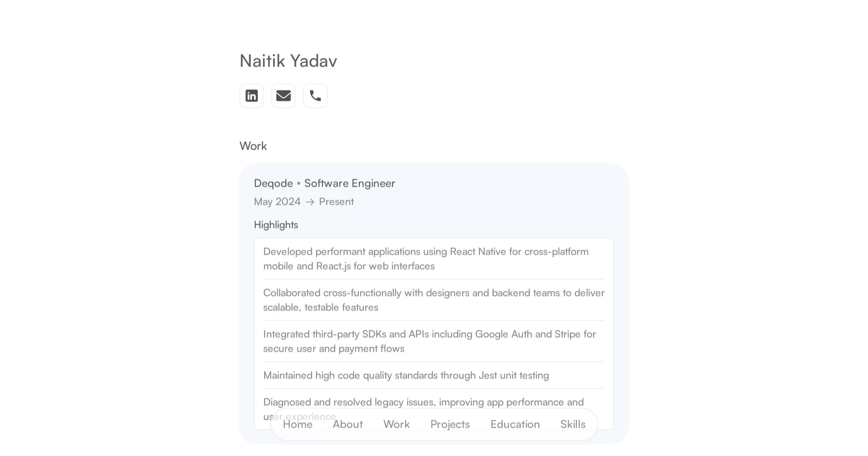Open Skills from the navigation bar
The height and width of the screenshot is (456, 868).
click(x=573, y=424)
